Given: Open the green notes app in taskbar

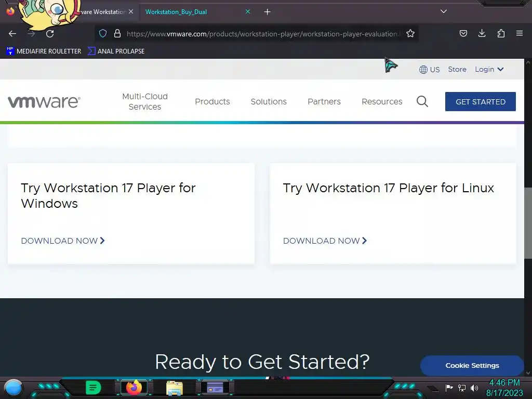Looking at the screenshot, I should coord(94,388).
